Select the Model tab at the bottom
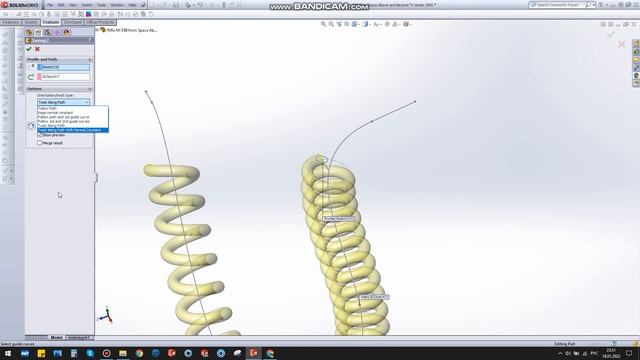 (x=56, y=338)
